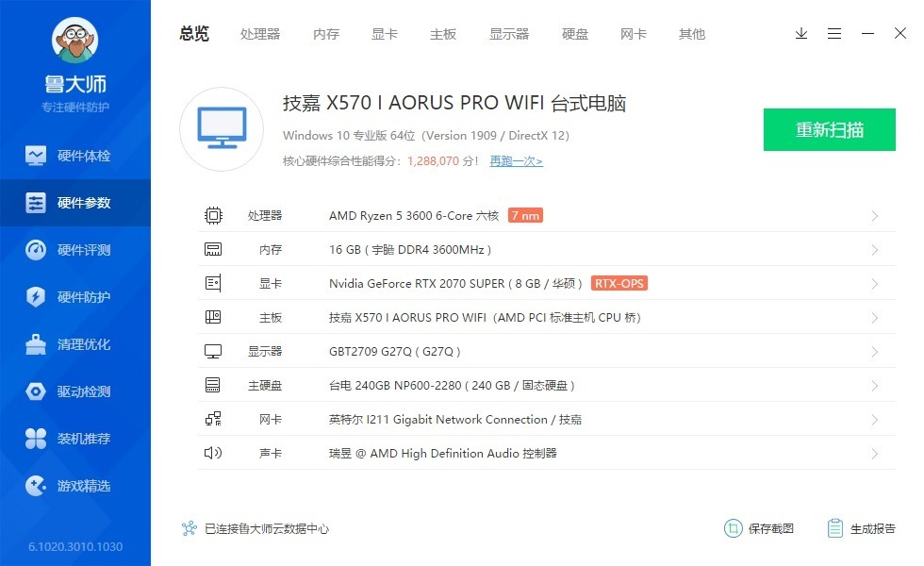Switch to the 总览 tab
The height and width of the screenshot is (566, 924).
[194, 34]
